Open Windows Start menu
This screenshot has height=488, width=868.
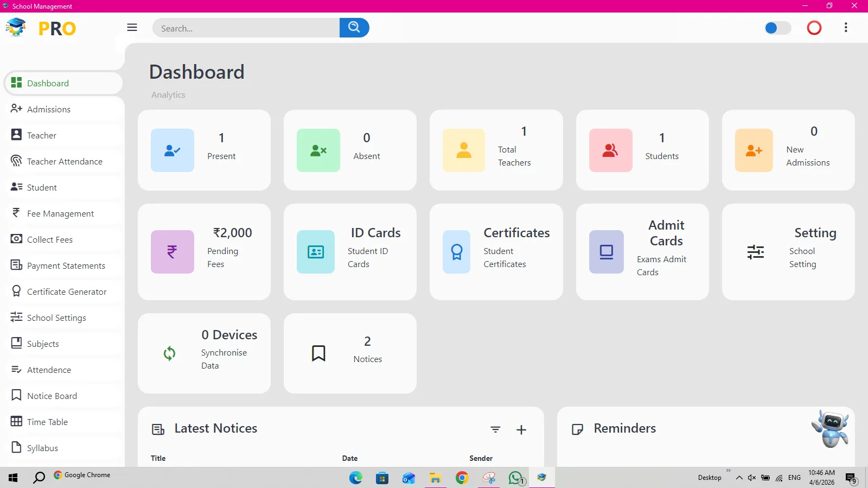[x=13, y=478]
